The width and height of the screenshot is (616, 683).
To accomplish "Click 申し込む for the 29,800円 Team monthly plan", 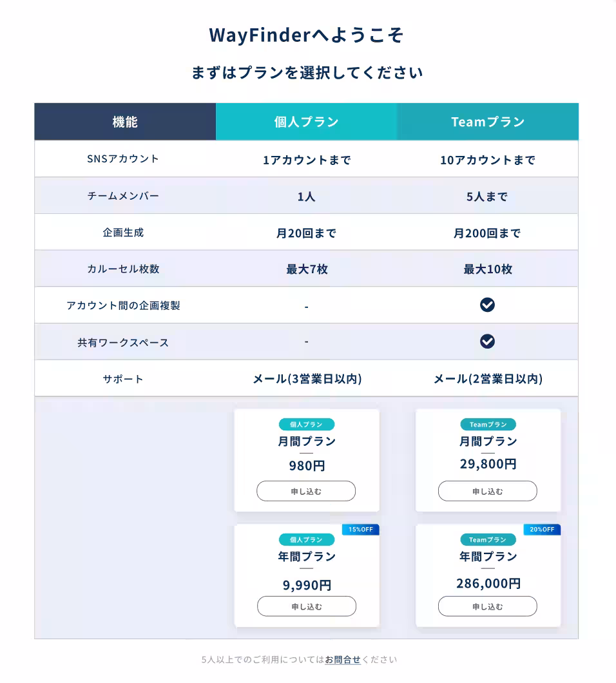I will coord(487,490).
